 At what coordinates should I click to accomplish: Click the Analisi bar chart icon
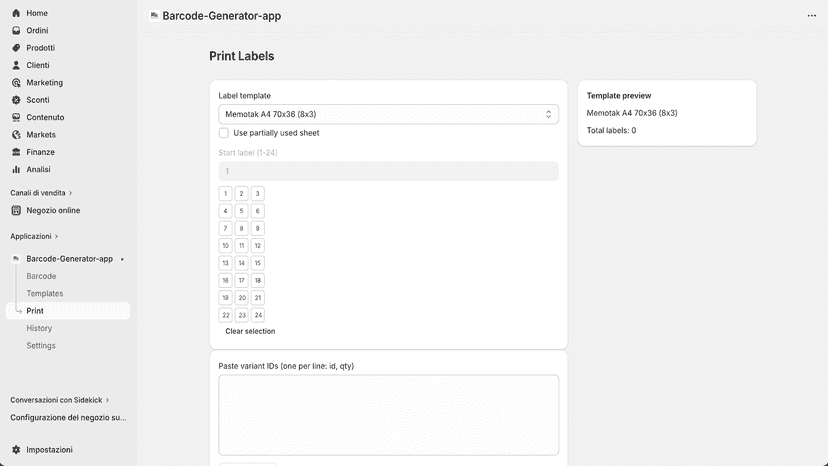pos(16,170)
